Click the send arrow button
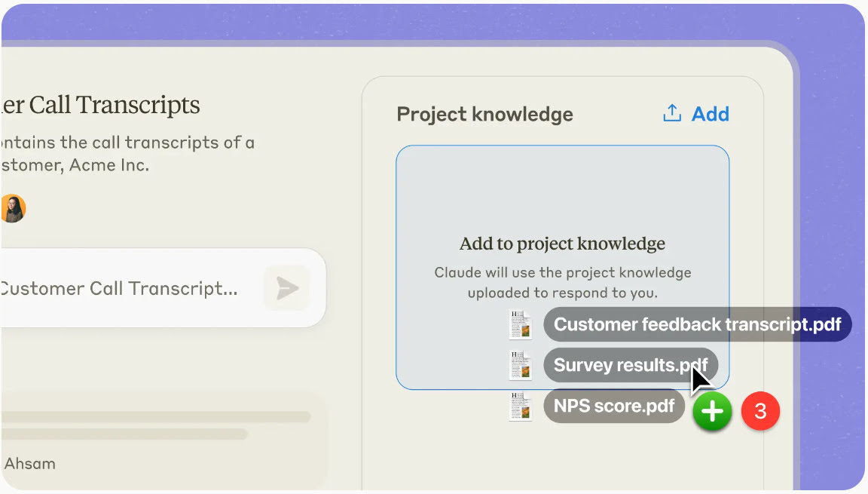The height and width of the screenshot is (494, 868). point(287,288)
